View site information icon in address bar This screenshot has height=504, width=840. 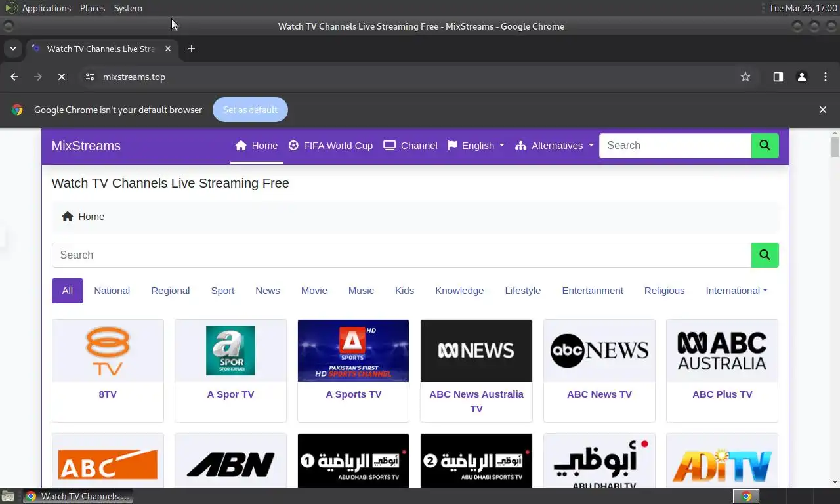90,77
